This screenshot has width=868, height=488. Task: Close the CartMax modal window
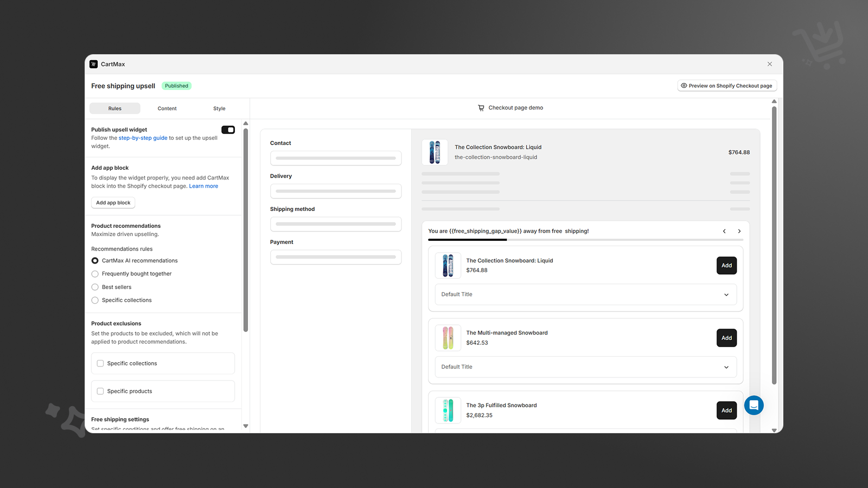[x=770, y=64]
